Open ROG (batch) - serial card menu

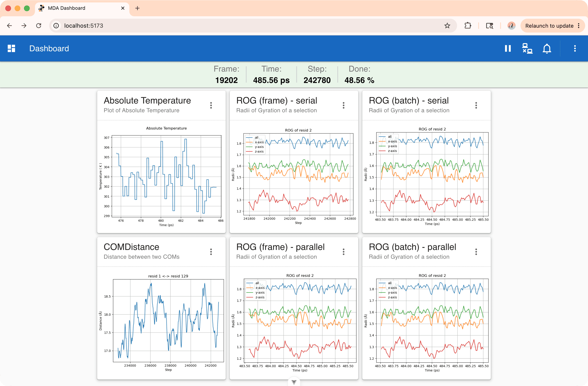point(476,105)
